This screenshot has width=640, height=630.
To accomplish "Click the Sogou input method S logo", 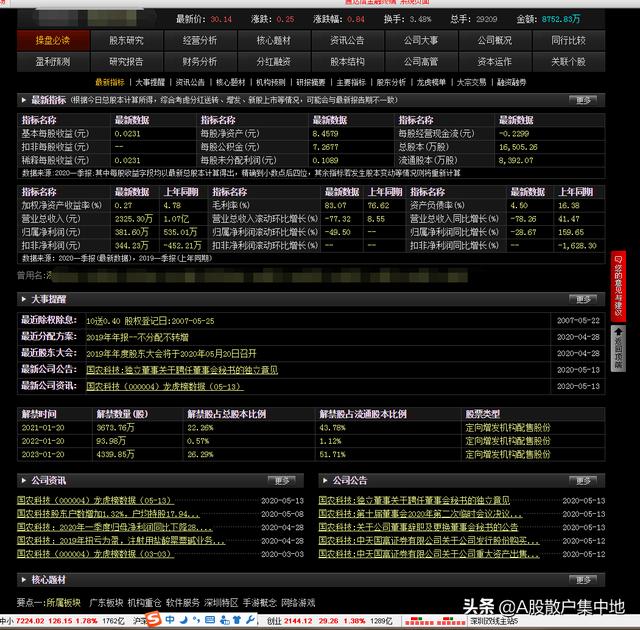I will [x=153, y=619].
